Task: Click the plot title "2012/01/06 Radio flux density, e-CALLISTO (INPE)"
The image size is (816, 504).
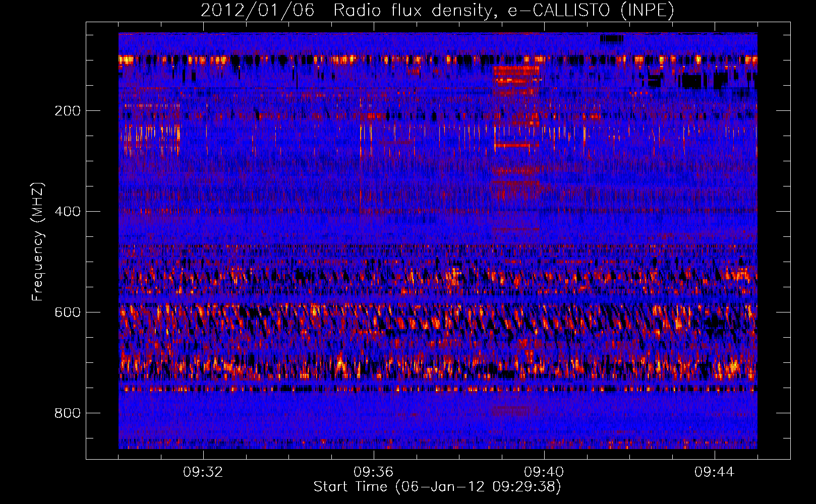Action: (437, 10)
